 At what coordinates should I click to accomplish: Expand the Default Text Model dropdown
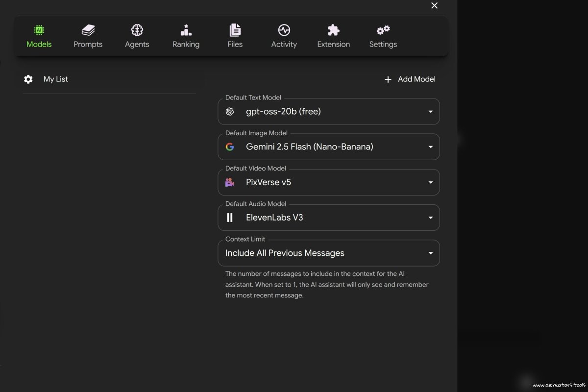click(430, 111)
